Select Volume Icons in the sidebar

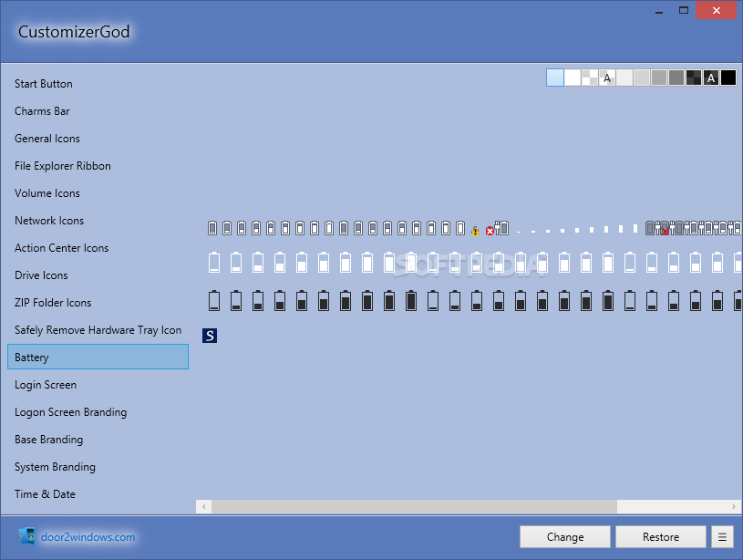coord(47,193)
